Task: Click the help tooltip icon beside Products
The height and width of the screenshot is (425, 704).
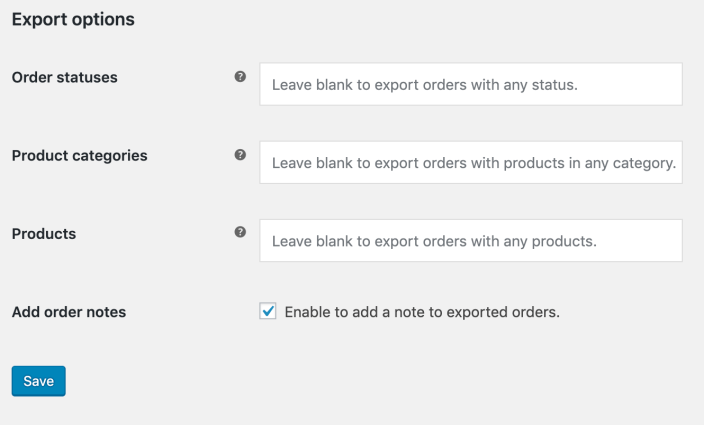Action: pyautogui.click(x=240, y=232)
